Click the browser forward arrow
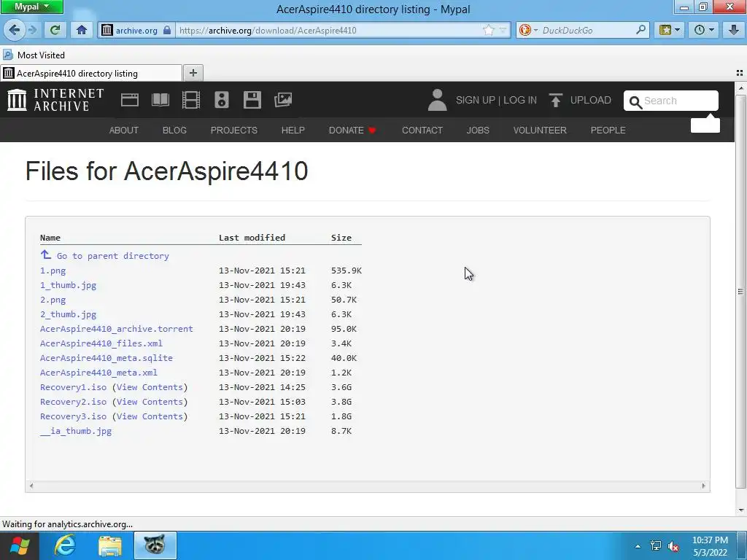Viewport: 747px width, 560px height. (x=32, y=30)
